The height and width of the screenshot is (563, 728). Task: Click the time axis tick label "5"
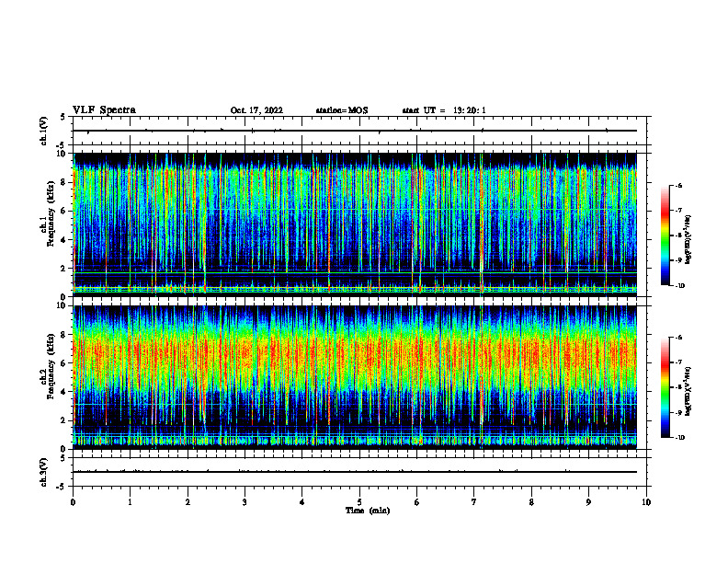(x=359, y=502)
